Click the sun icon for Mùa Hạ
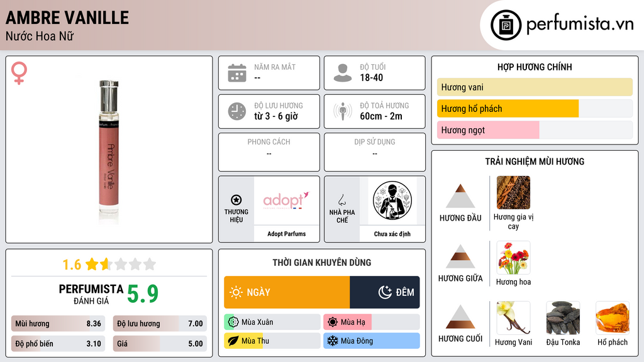Image resolution: width=644 pixels, height=362 pixels. 333,322
